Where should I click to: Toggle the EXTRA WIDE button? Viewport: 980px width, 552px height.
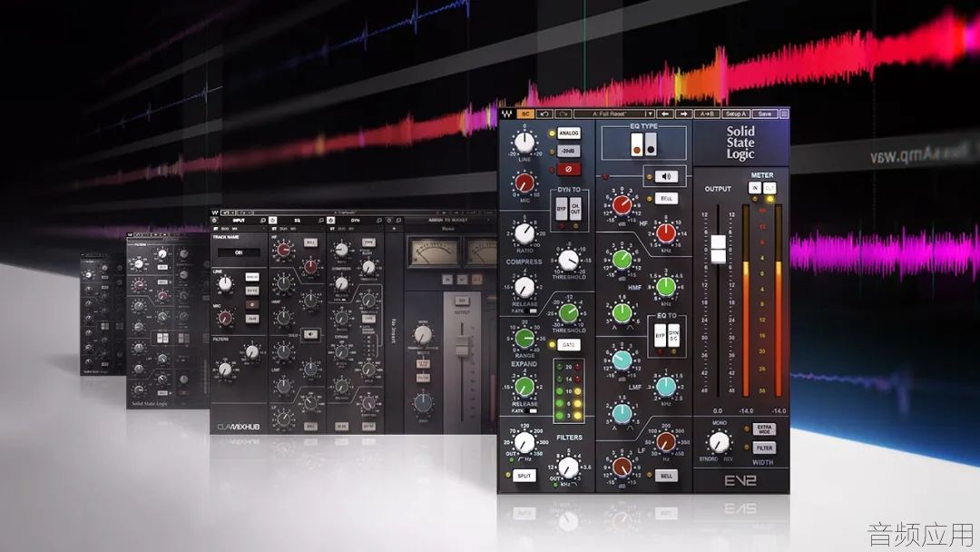[764, 429]
